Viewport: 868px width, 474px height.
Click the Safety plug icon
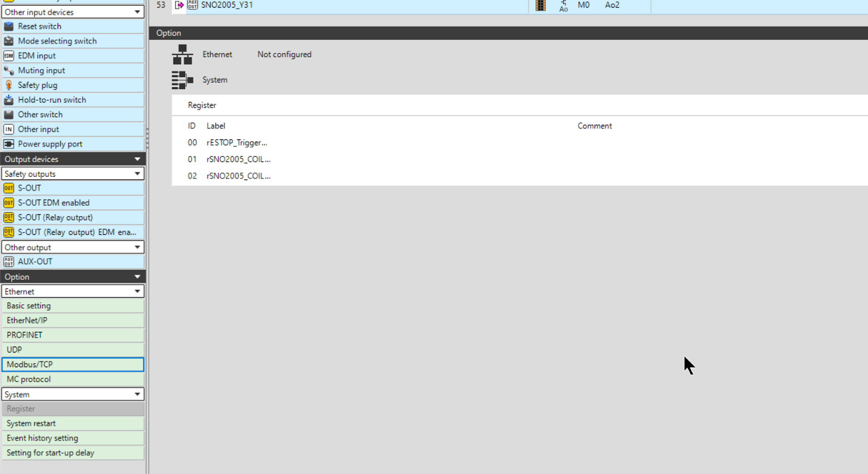pyautogui.click(x=9, y=85)
